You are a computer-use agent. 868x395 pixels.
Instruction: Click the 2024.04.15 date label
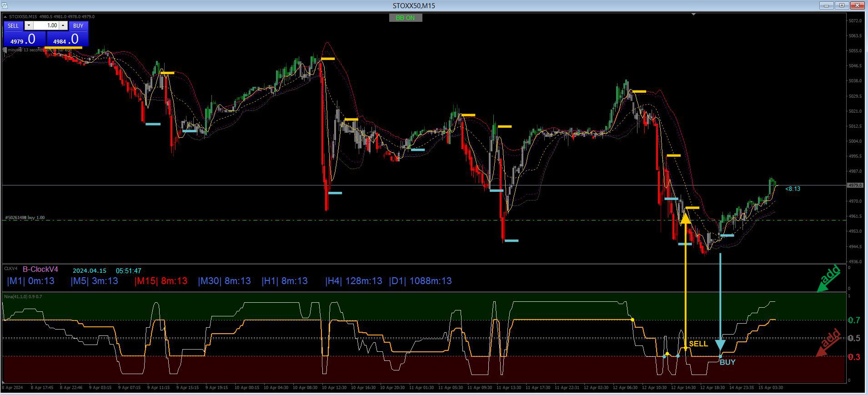(x=90, y=270)
